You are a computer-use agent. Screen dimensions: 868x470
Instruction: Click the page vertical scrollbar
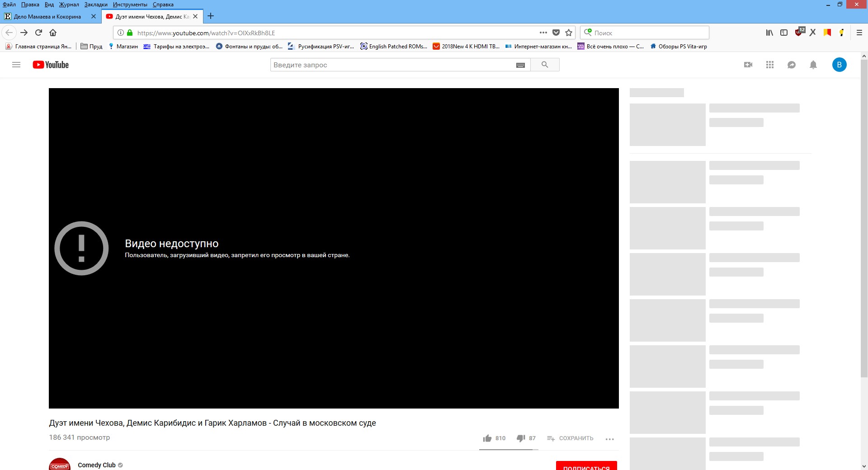pyautogui.click(x=864, y=217)
